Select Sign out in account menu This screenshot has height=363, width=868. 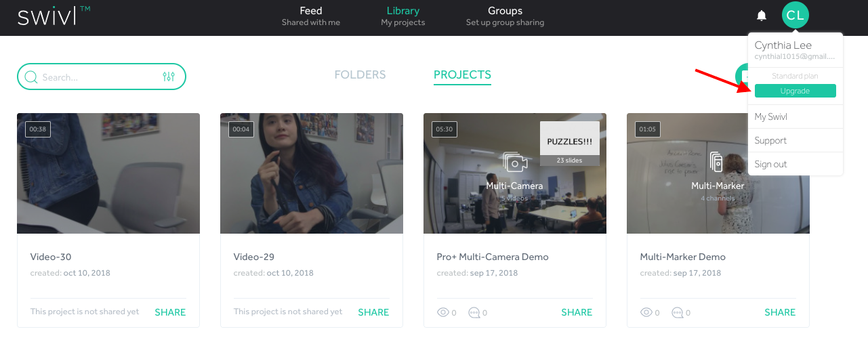(771, 164)
